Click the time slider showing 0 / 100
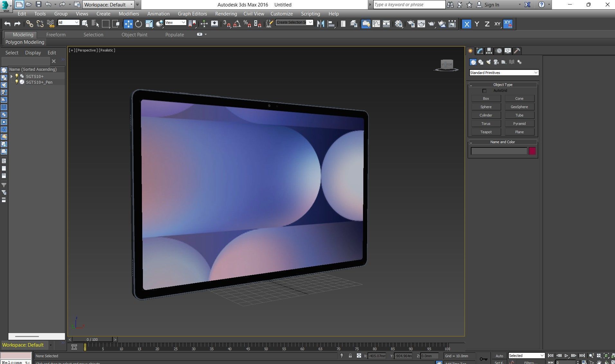 click(x=92, y=340)
